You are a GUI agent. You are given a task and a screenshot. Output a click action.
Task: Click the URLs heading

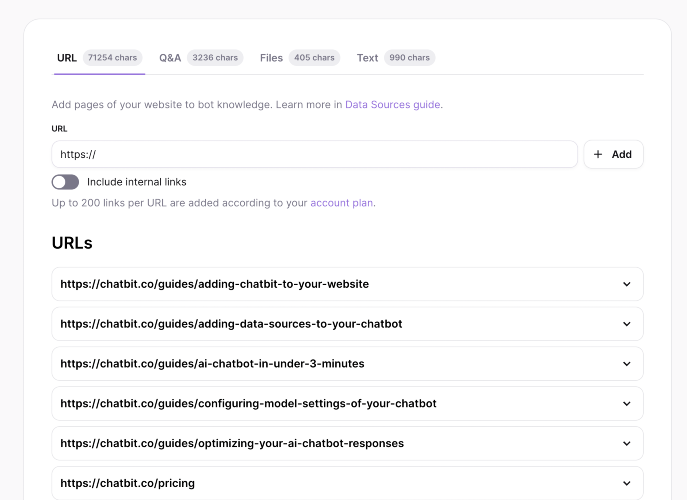(72, 243)
